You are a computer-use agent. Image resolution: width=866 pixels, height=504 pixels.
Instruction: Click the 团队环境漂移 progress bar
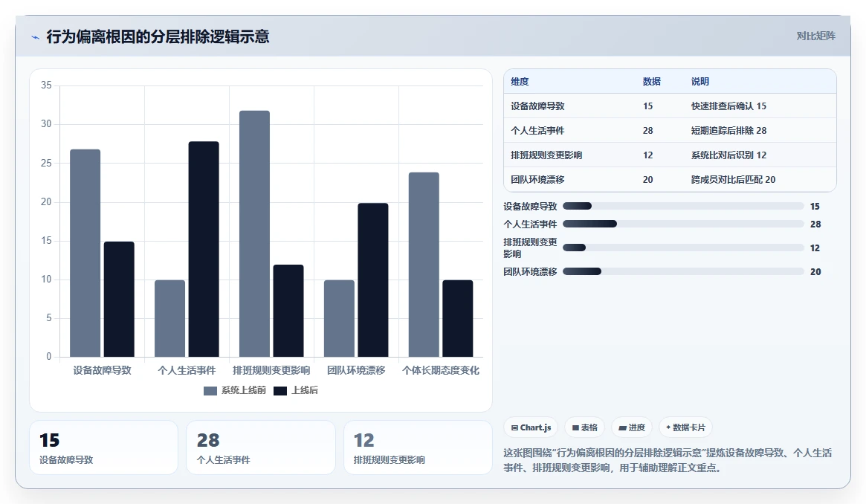click(683, 271)
